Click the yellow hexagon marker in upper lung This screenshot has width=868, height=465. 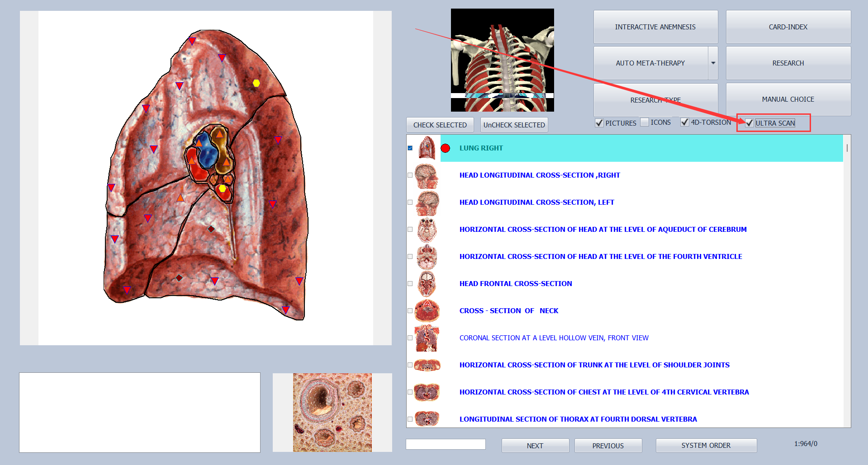coord(256,83)
